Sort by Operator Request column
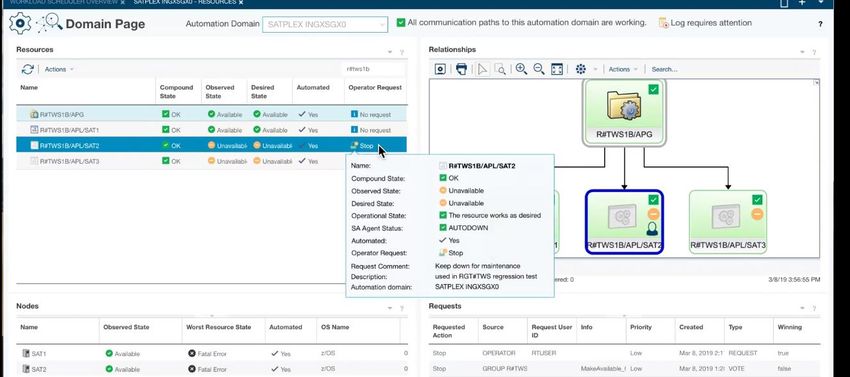This screenshot has height=377, width=850. click(375, 87)
